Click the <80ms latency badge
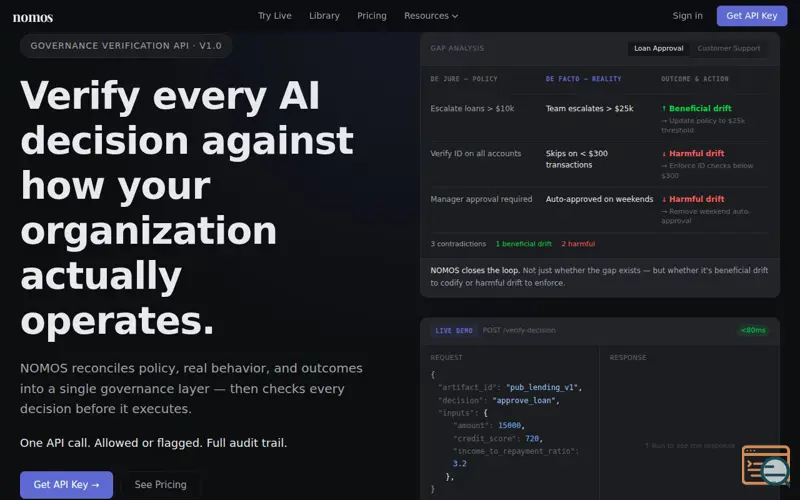Image resolution: width=800 pixels, height=500 pixels. [x=753, y=331]
